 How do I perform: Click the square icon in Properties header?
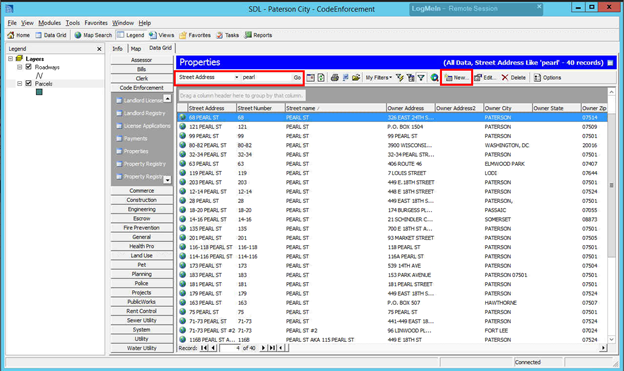click(x=610, y=62)
